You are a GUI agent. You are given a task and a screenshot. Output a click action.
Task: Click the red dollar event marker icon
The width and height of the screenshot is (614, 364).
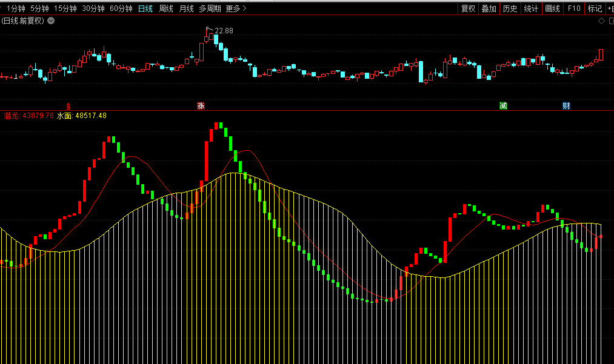click(68, 106)
